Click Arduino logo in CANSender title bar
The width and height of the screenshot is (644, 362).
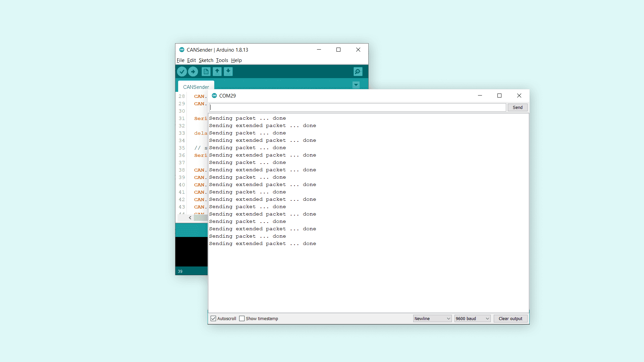point(182,50)
